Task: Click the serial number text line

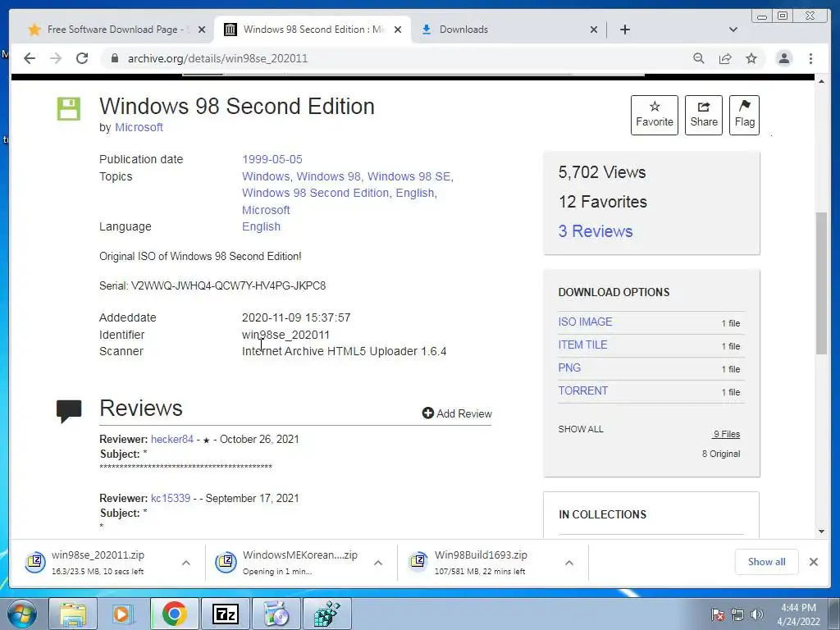Action: pos(212,285)
